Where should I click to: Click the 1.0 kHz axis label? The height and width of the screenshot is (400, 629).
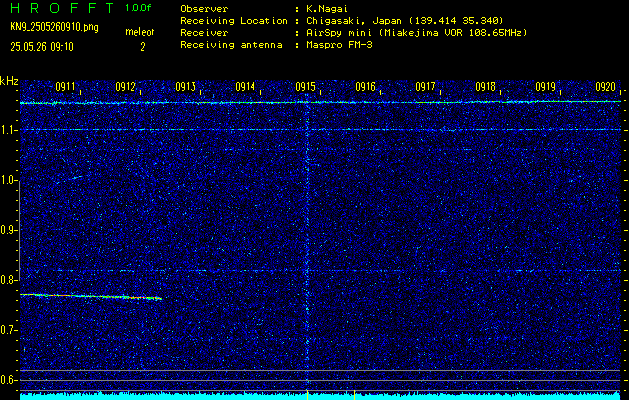[x=8, y=180]
